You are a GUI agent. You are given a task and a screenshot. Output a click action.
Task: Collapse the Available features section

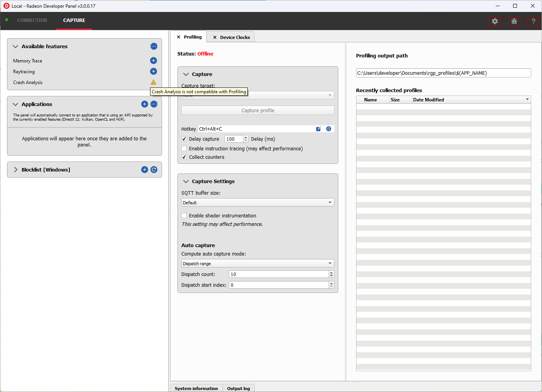point(15,46)
